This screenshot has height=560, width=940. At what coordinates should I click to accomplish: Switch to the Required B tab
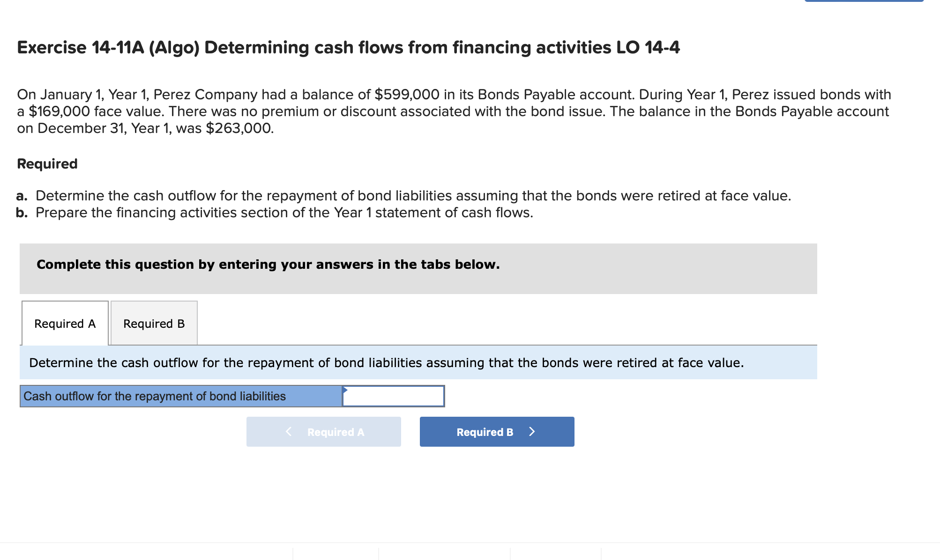(x=153, y=323)
